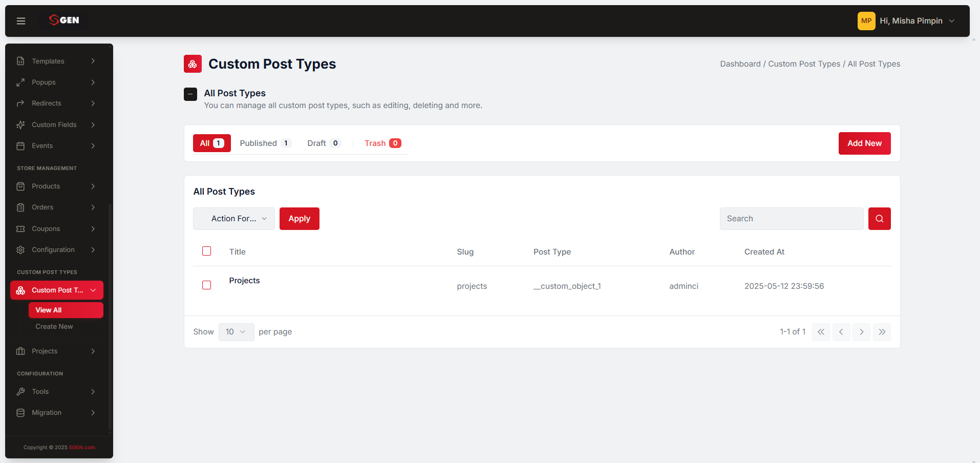
Task: Click the Migration database icon
Action: point(20,413)
